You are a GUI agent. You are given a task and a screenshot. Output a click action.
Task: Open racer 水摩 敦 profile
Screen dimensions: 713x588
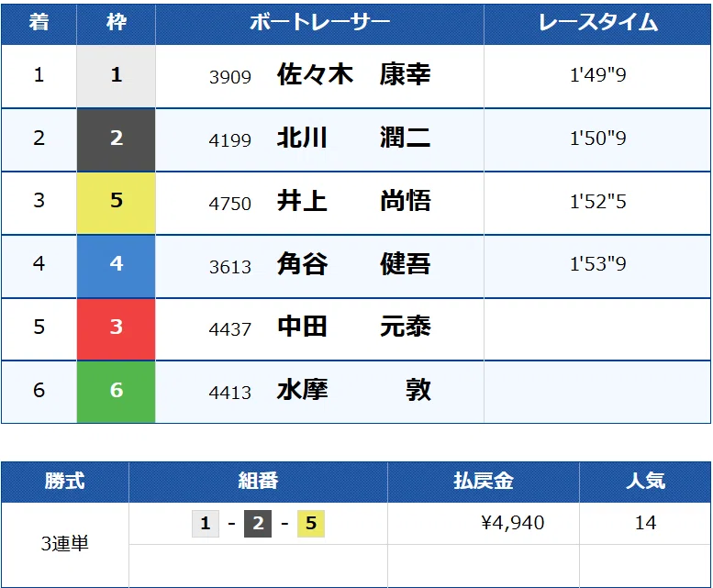354,390
